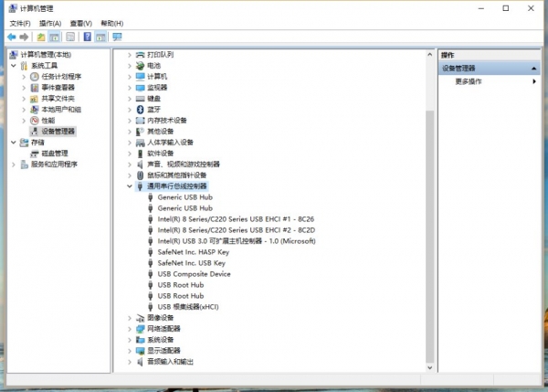Open the 操作(A) menu
The image size is (548, 392).
pyautogui.click(x=52, y=23)
